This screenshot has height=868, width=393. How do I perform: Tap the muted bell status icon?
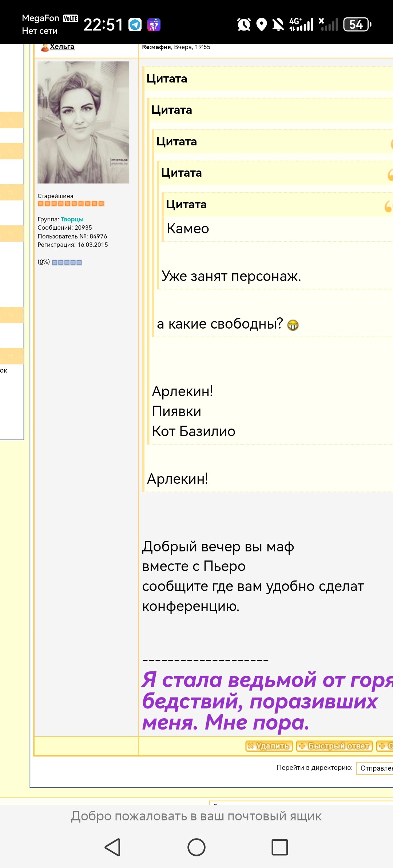tap(278, 24)
